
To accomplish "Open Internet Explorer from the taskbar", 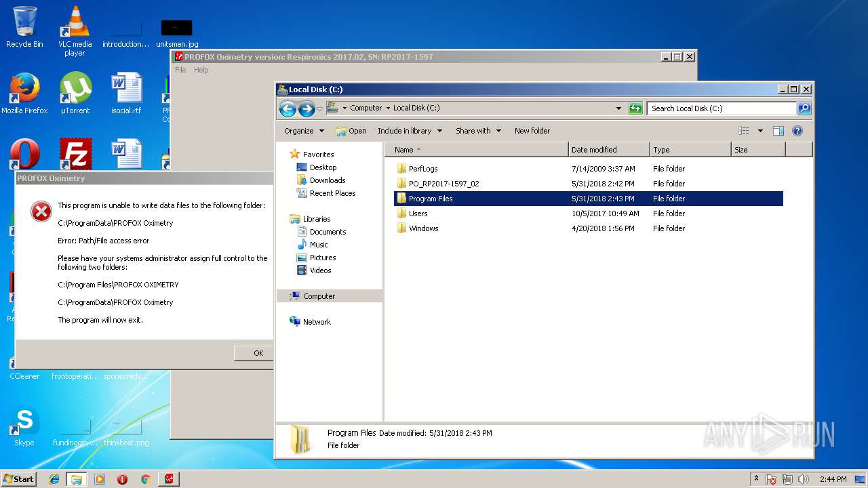I will click(x=54, y=479).
